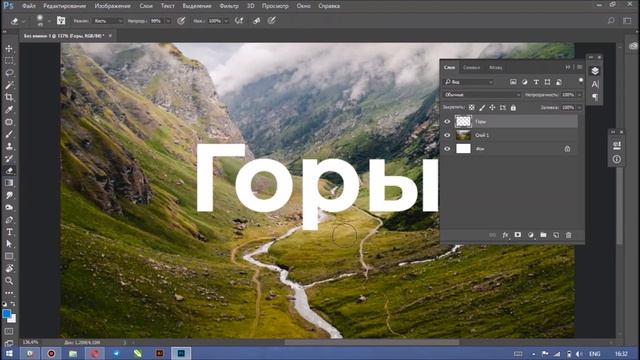Select the Gradient tool

tap(9, 183)
